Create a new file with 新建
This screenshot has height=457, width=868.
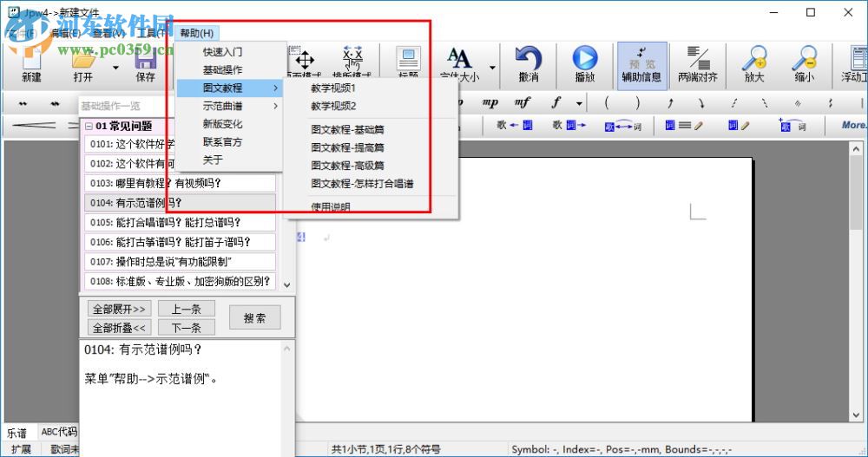tap(31, 65)
